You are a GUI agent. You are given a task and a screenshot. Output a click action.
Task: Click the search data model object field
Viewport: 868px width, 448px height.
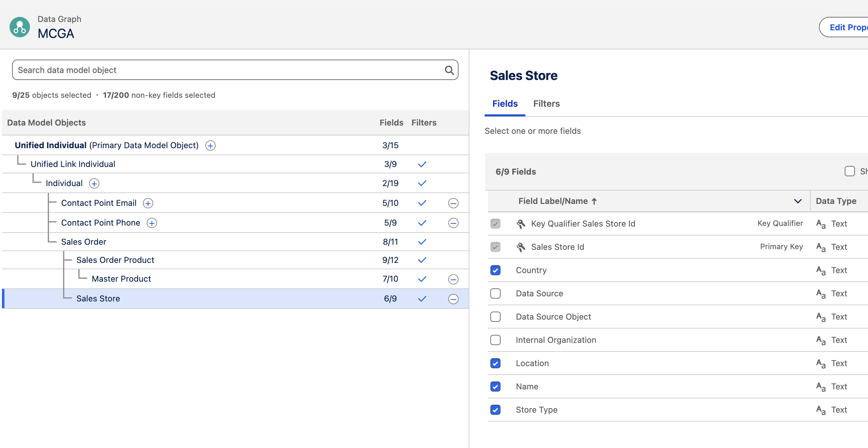202,70
